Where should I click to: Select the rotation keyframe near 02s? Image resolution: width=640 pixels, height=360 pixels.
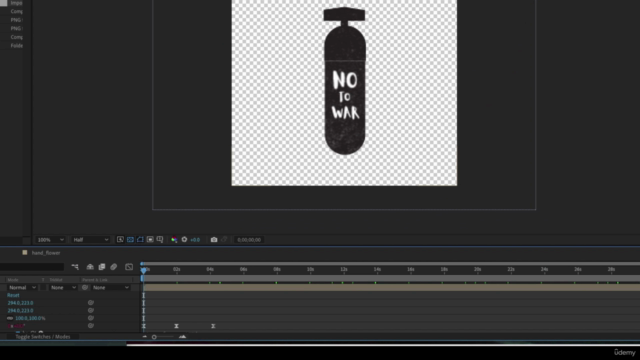176,326
